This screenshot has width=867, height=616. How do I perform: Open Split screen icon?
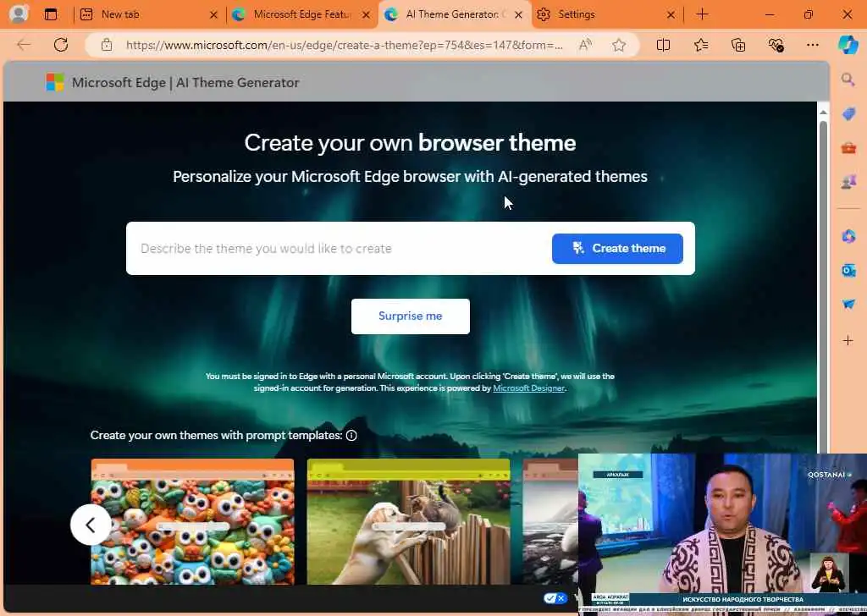point(663,46)
